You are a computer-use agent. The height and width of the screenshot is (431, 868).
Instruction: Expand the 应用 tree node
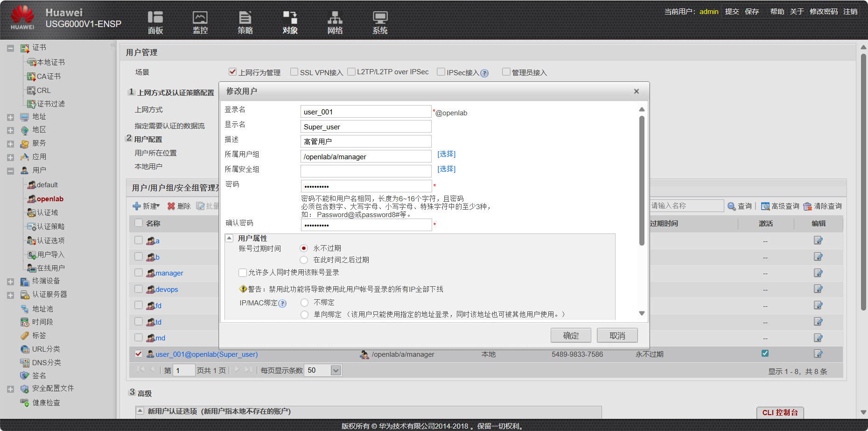point(10,157)
